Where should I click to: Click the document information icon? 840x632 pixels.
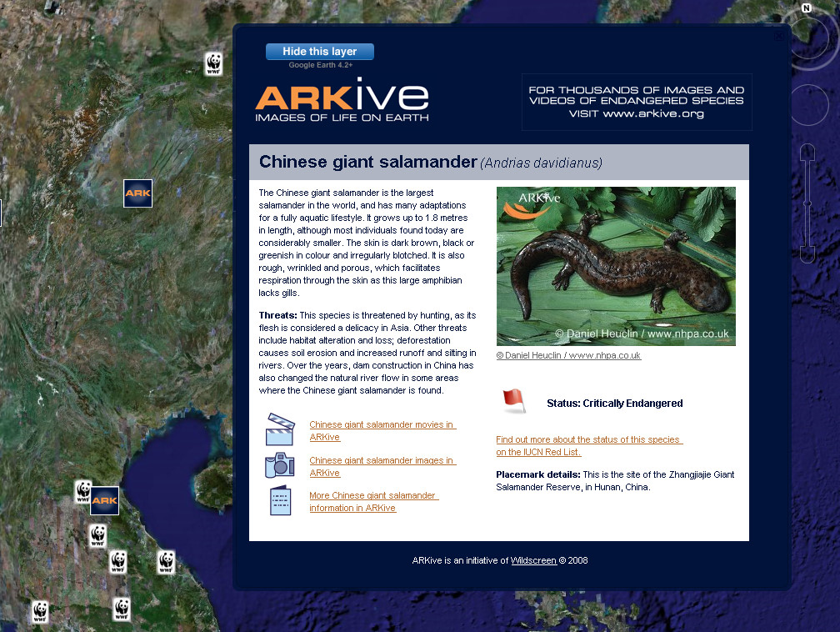coord(280,500)
